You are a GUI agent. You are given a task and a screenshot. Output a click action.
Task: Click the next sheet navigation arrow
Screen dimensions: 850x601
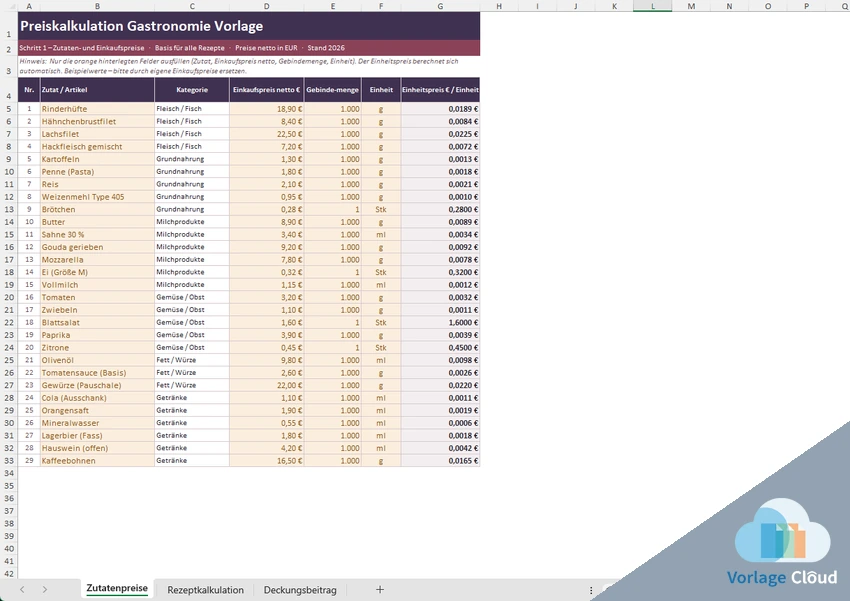click(x=44, y=590)
